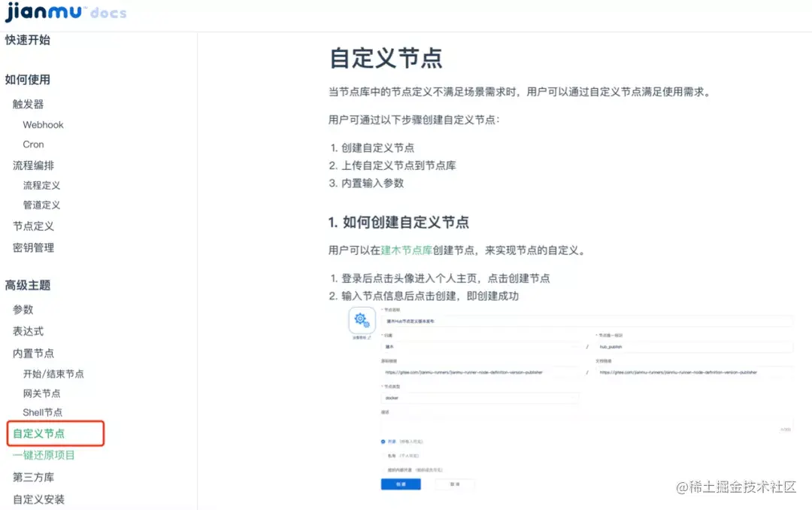Open the 管道定义 sidebar entry
This screenshot has width=812, height=510.
click(41, 205)
